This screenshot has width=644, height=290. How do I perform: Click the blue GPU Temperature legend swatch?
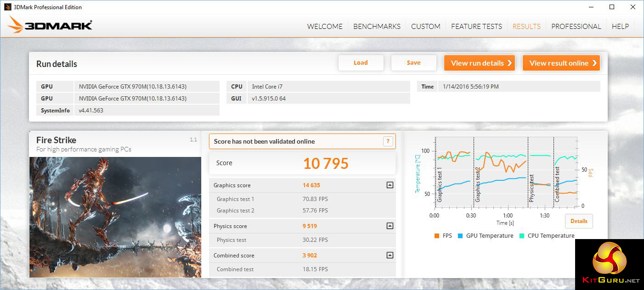click(x=460, y=236)
